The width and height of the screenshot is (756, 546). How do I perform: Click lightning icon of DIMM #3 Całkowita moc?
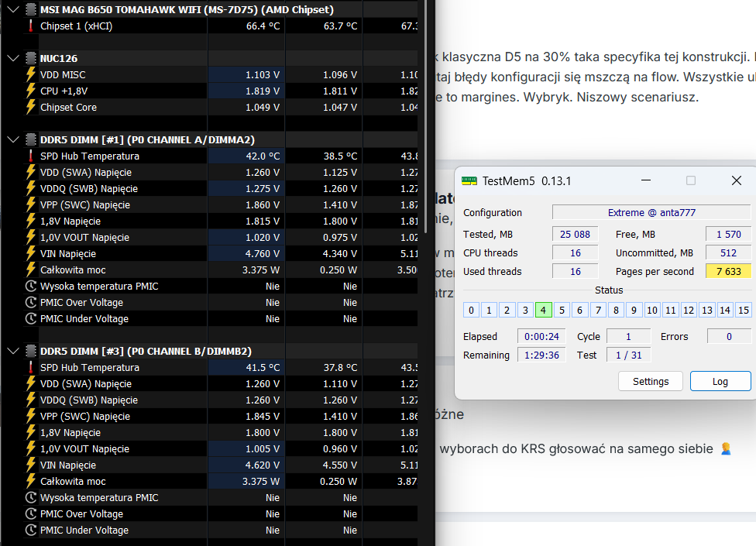(31, 481)
